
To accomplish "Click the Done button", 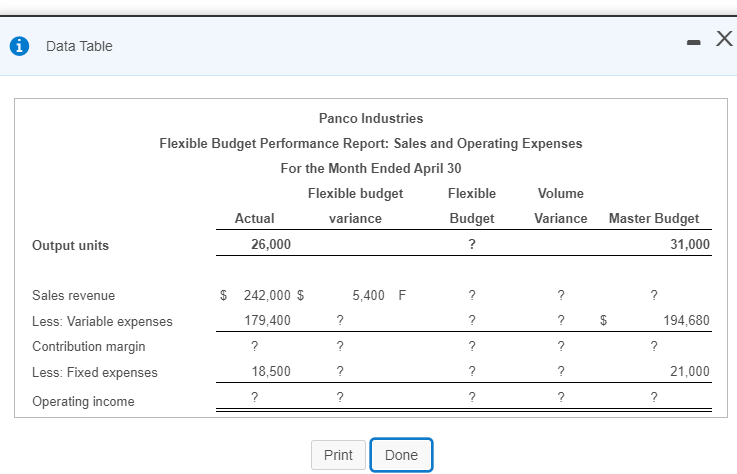I will [x=401, y=455].
